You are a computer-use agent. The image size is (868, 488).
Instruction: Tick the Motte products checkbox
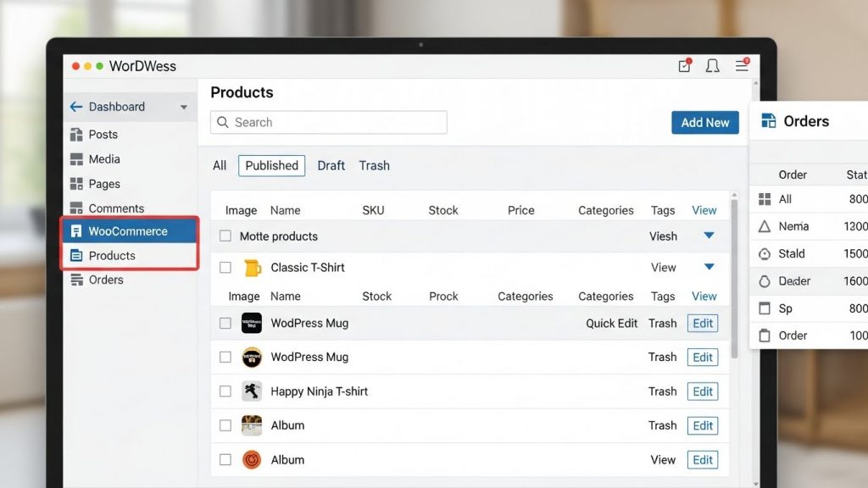point(225,236)
